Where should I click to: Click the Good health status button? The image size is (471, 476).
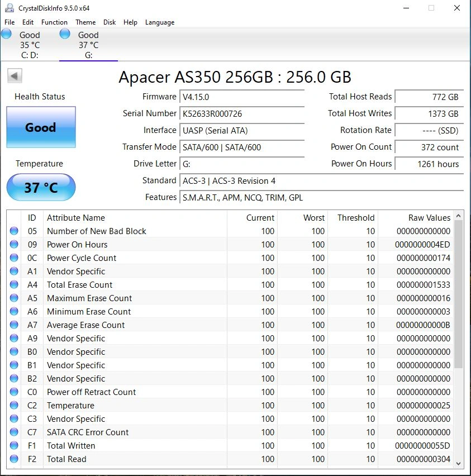click(x=41, y=127)
